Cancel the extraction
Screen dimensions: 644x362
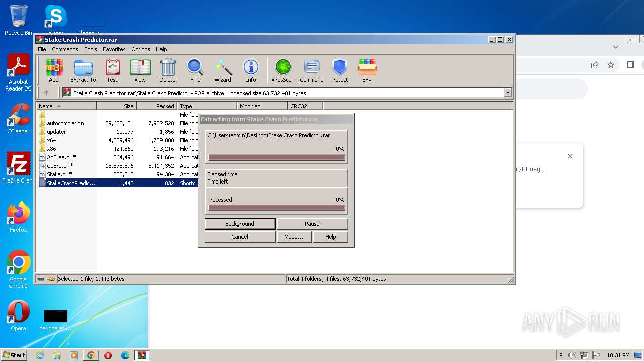(240, 237)
